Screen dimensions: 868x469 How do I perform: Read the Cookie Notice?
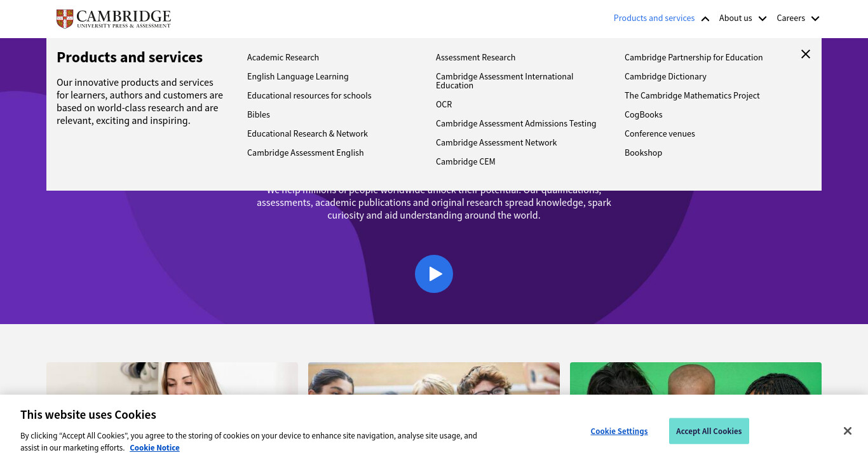coord(154,447)
